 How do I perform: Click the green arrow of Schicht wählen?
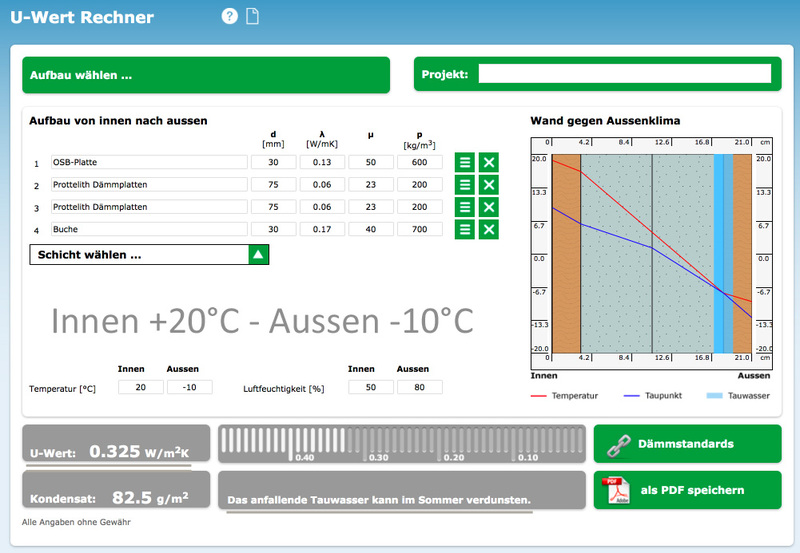[258, 255]
